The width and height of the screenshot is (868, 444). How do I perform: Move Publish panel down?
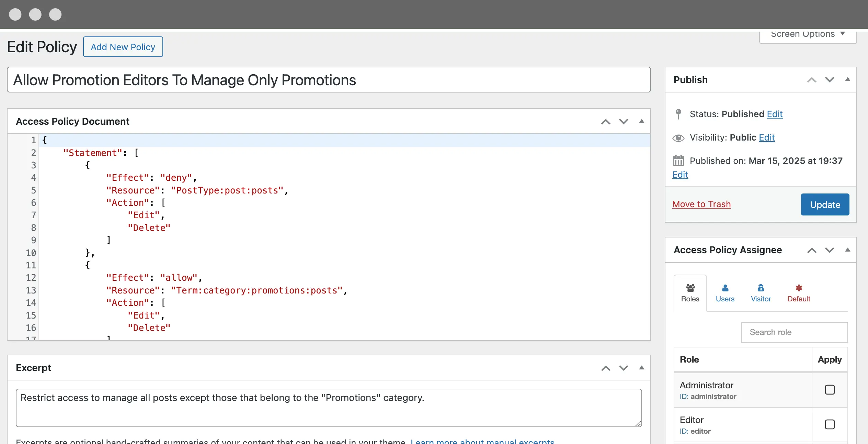[x=830, y=80]
